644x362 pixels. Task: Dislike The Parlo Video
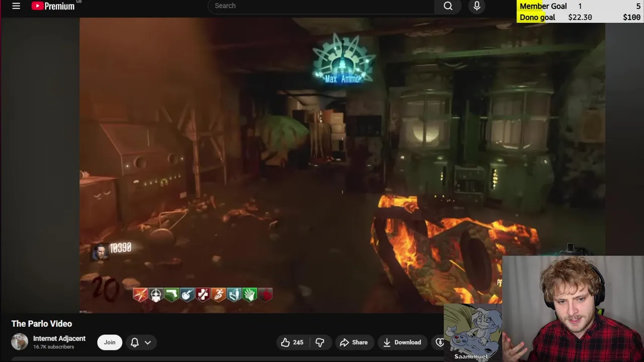320,342
